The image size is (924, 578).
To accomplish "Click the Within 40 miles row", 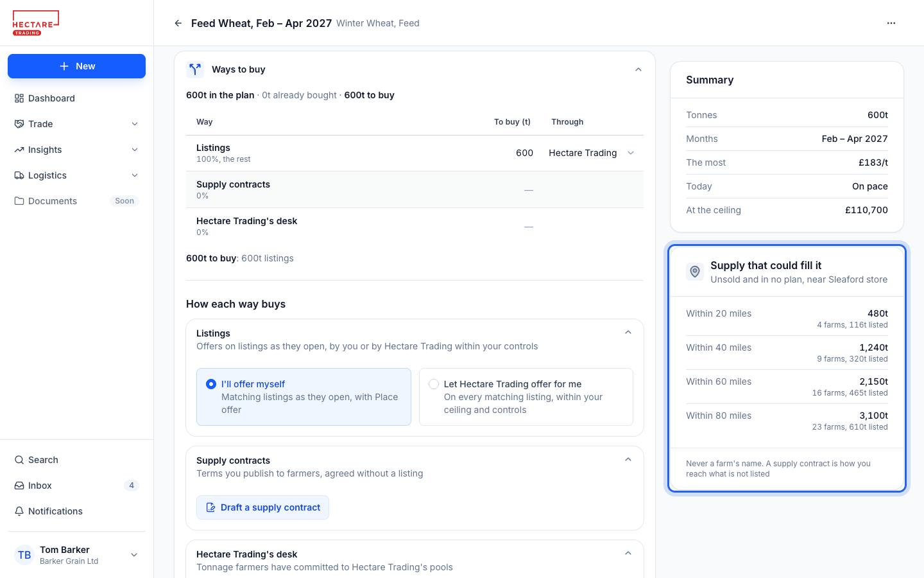I will 787,353.
